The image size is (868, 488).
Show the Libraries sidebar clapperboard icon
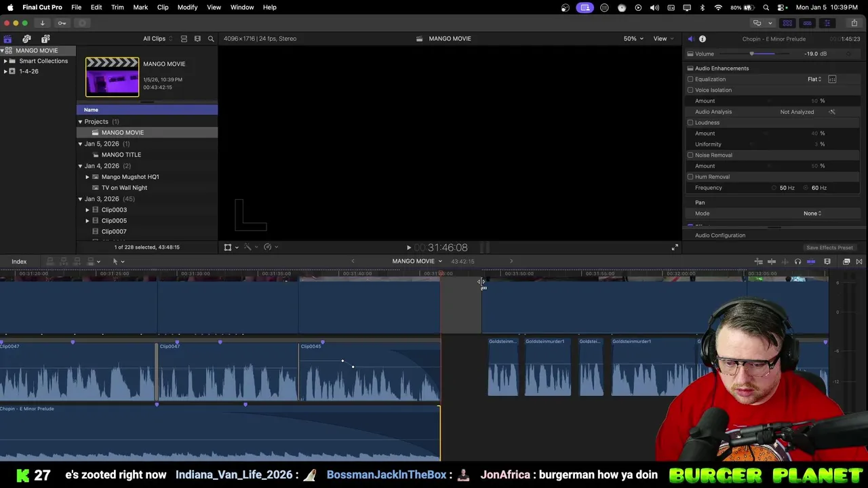(7, 39)
